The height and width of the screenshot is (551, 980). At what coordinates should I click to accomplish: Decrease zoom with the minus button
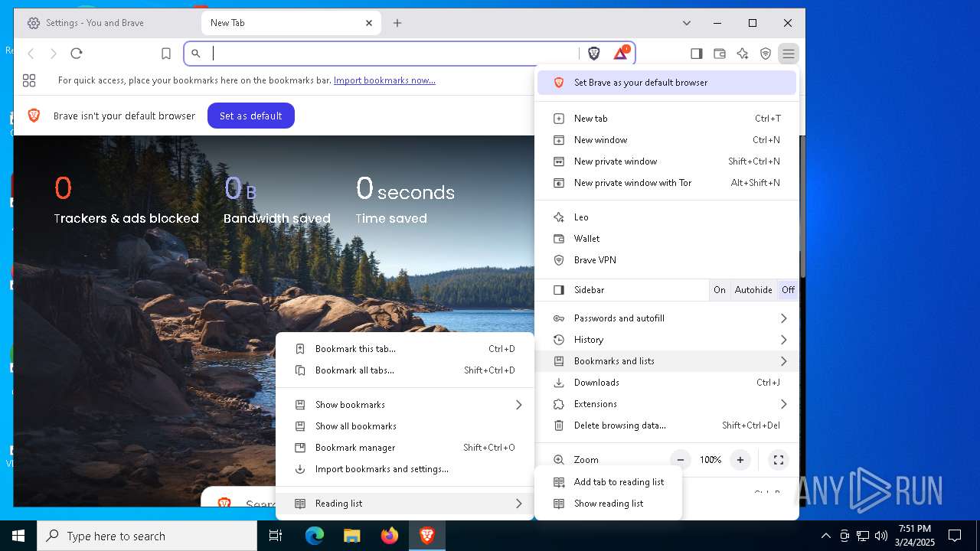(680, 460)
